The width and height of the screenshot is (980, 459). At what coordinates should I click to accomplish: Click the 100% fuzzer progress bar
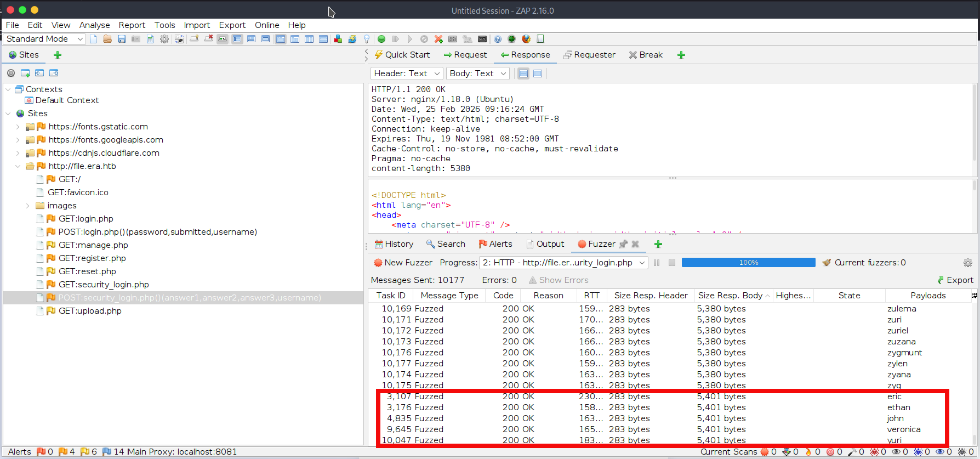[x=748, y=263]
